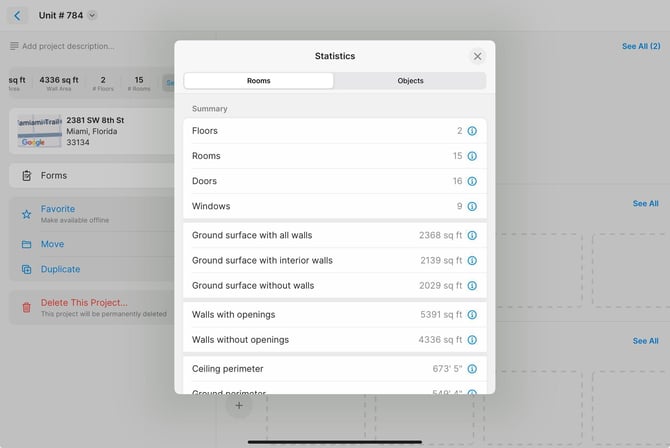Show info for Ground surface with all walls
Viewport: 670px width, 448px height.
pos(472,236)
